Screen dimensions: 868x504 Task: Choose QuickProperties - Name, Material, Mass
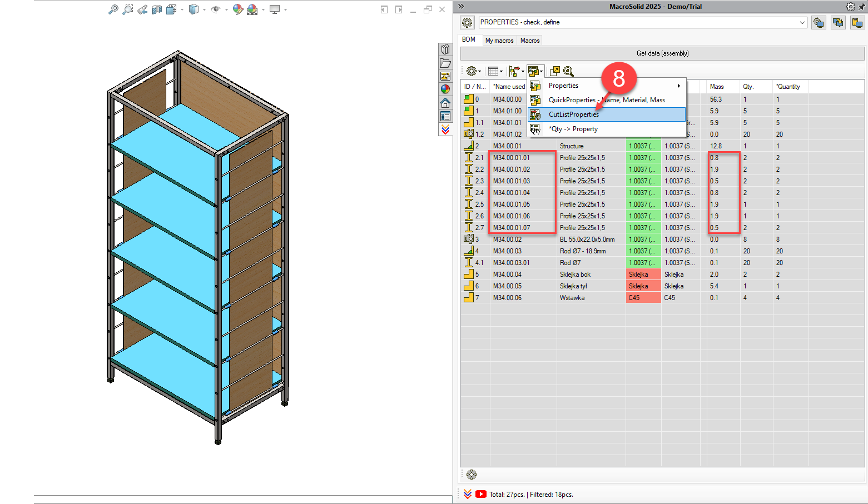pos(607,100)
